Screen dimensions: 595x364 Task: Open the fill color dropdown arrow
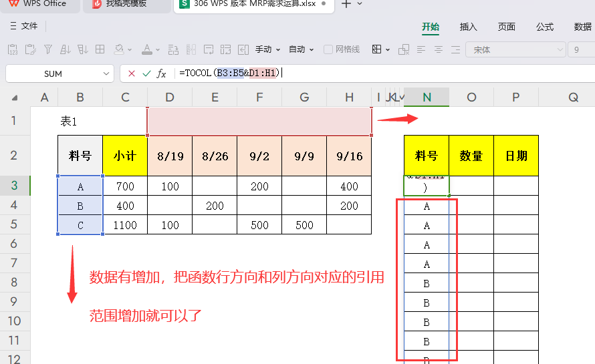130,49
